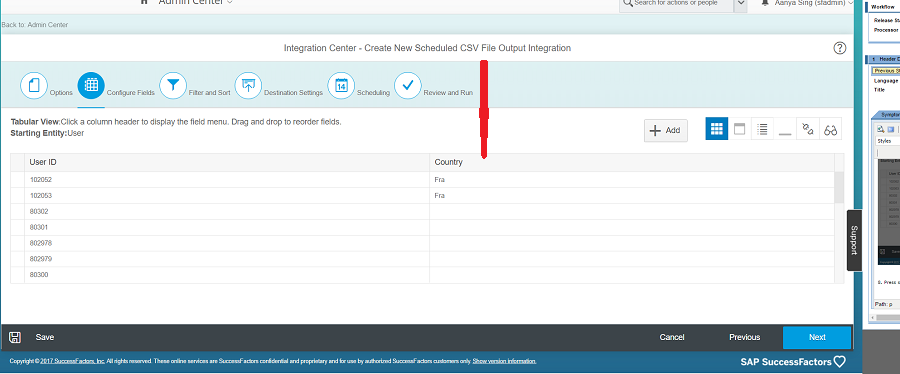900x374 pixels.
Task: Go to the Filter and Sort step
Action: tap(173, 85)
